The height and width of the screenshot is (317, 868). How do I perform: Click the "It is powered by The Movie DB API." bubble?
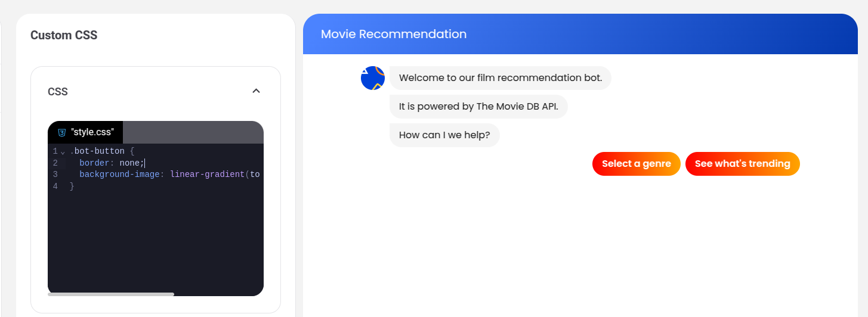[478, 107]
